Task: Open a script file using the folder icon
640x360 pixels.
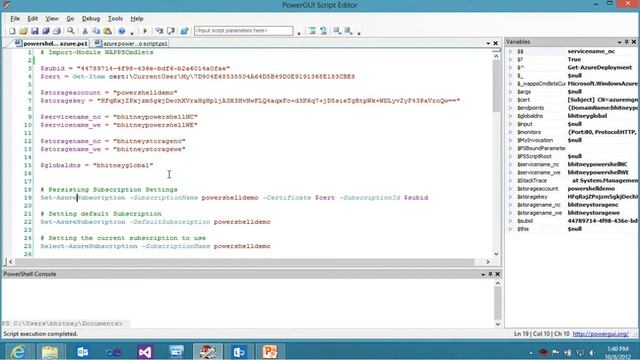Action: pyautogui.click(x=23, y=31)
